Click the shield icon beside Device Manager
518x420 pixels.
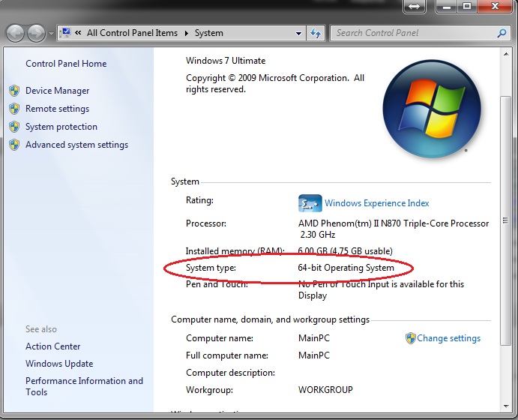tap(14, 91)
